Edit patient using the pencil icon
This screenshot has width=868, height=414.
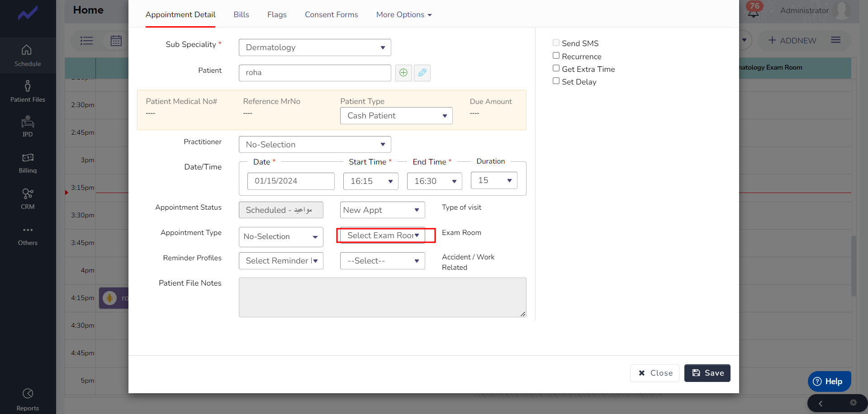pyautogui.click(x=422, y=73)
